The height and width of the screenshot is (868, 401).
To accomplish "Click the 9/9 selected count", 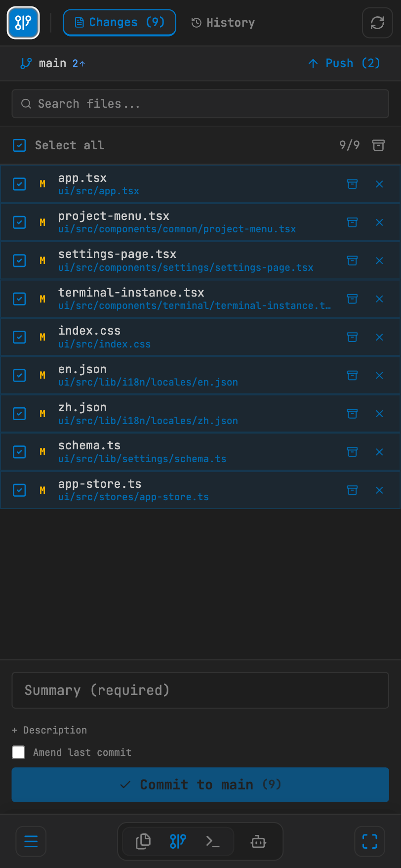I will [x=350, y=145].
